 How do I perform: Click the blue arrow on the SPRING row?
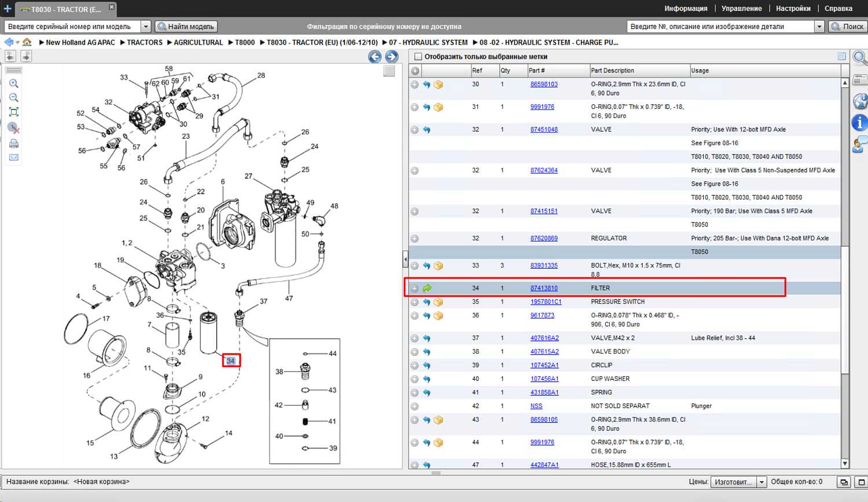click(x=426, y=393)
